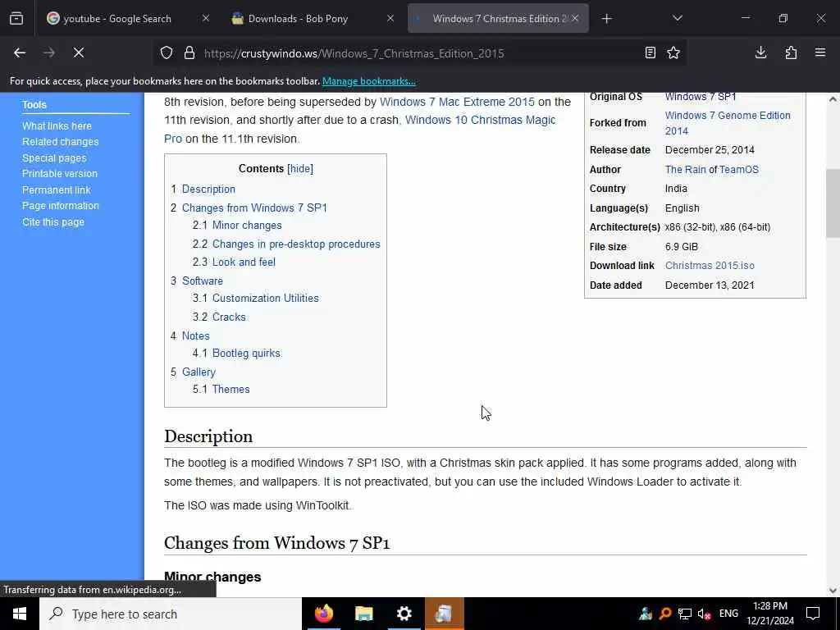
Task: Open taskbar clock showing 1:28 PM
Action: click(770, 614)
